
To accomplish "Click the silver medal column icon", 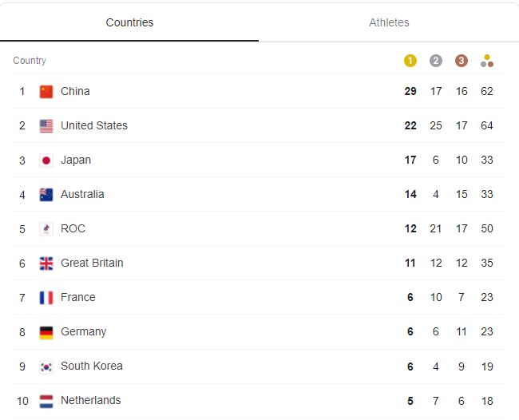I will click(436, 61).
